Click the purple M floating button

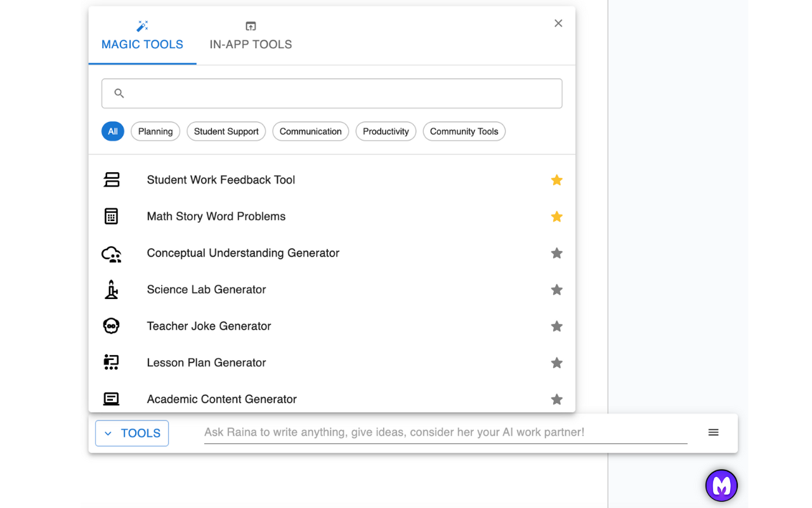[721, 486]
